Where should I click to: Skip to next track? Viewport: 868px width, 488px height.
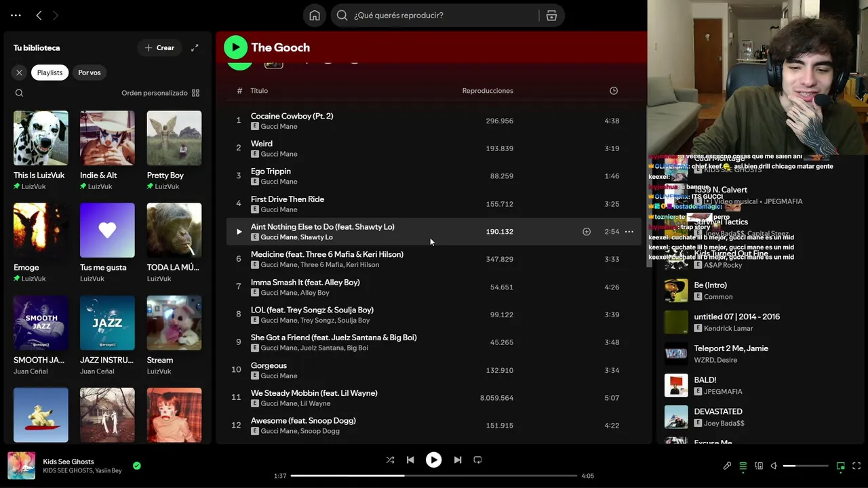(x=458, y=460)
